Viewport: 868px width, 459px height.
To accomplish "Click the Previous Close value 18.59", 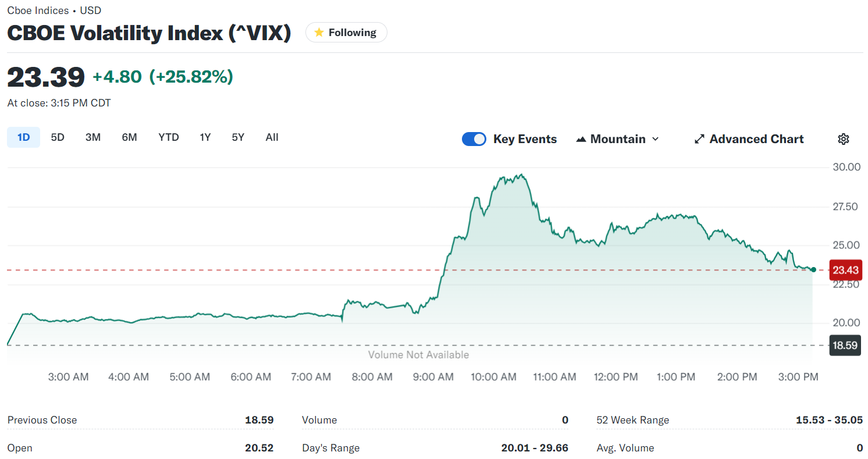I will (x=259, y=420).
